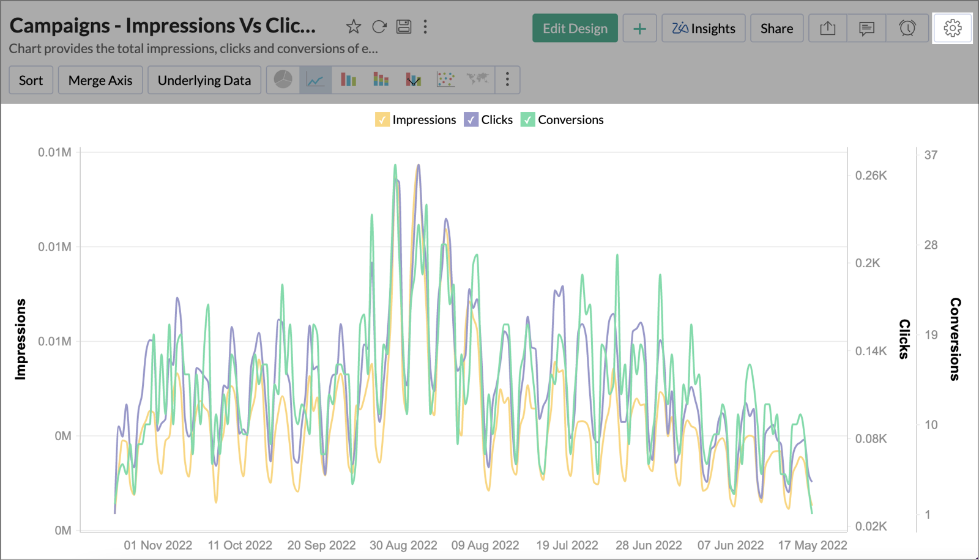Screen dimensions: 979x560
Task: Choose the stacked bar chart type
Action: pyautogui.click(x=381, y=79)
